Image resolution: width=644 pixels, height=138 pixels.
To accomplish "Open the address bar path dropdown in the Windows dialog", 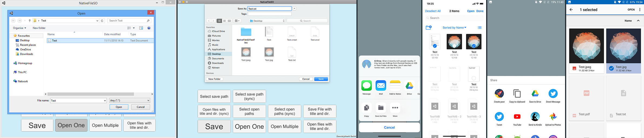I will pos(97,21).
